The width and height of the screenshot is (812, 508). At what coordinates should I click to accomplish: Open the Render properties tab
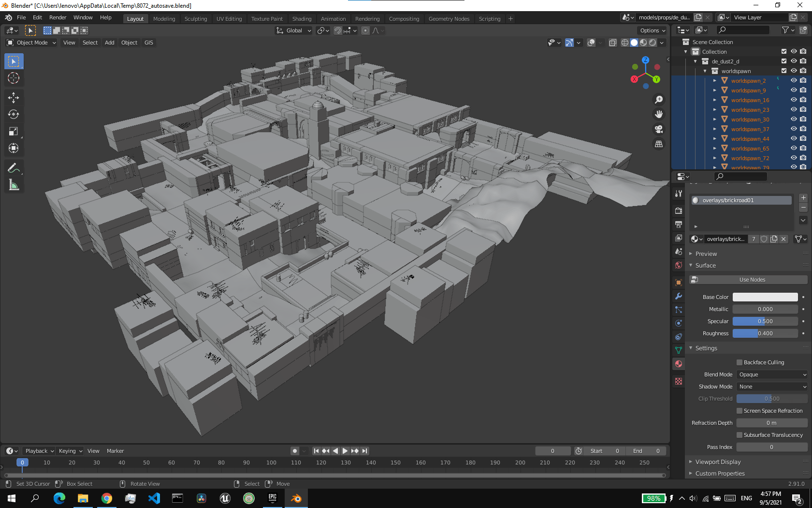click(x=679, y=211)
